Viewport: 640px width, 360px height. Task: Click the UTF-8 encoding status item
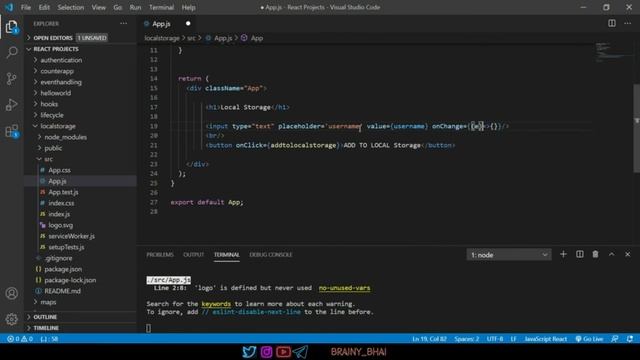pyautogui.click(x=495, y=339)
